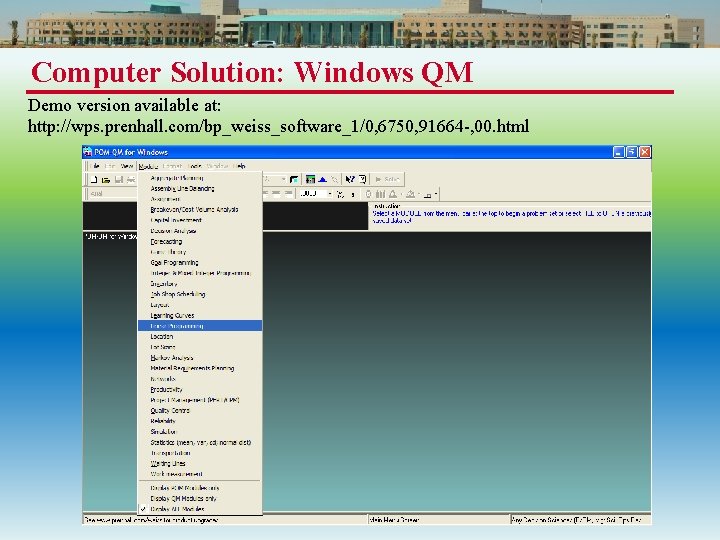The height and width of the screenshot is (540, 720).
Task: Select Learning Curves module
Action: [x=200, y=315]
